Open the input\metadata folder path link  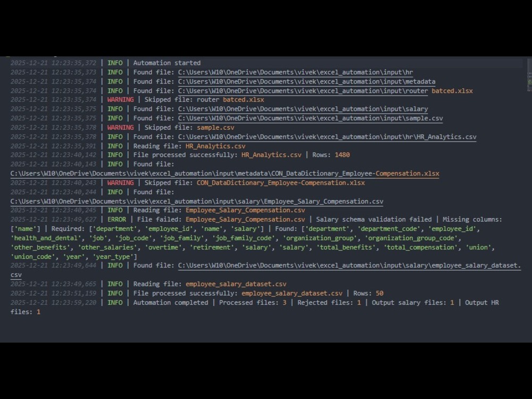click(x=307, y=81)
